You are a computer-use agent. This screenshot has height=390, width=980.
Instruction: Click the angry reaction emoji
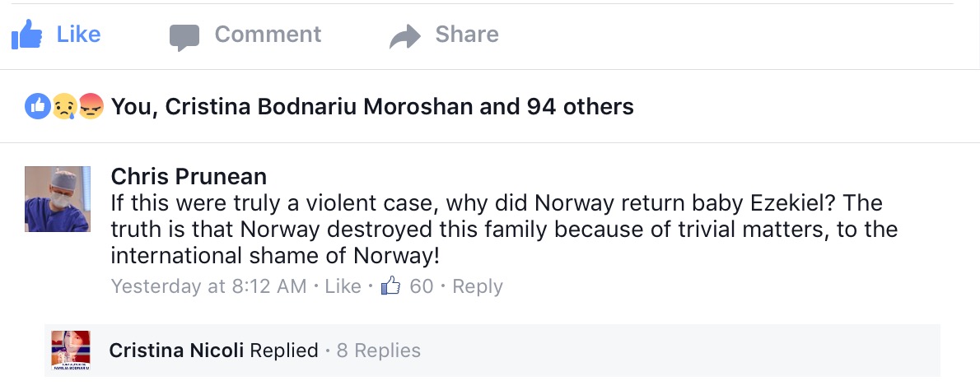(x=91, y=106)
